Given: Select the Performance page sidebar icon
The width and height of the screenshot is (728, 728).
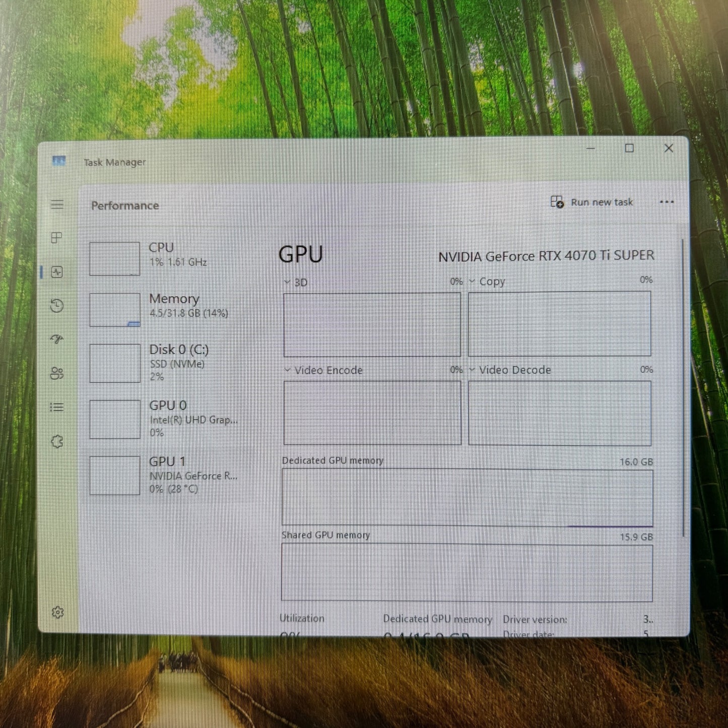Looking at the screenshot, I should 57,272.
